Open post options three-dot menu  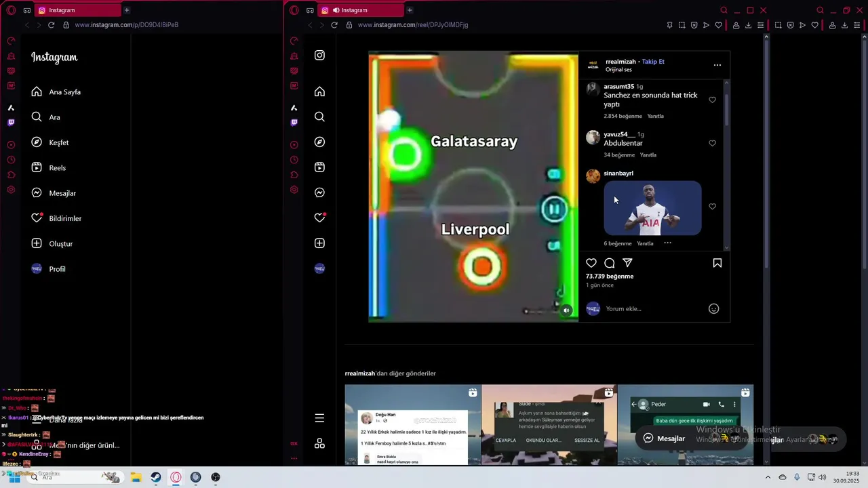coord(717,65)
